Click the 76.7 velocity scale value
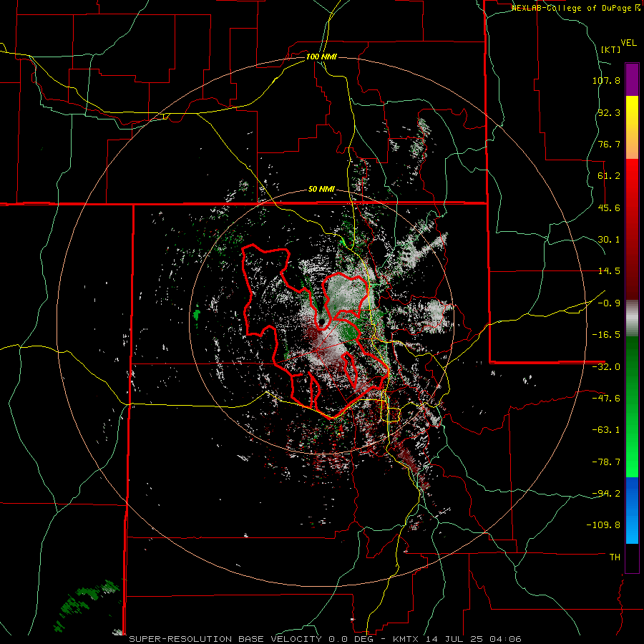This screenshot has width=644, height=644. click(x=609, y=144)
